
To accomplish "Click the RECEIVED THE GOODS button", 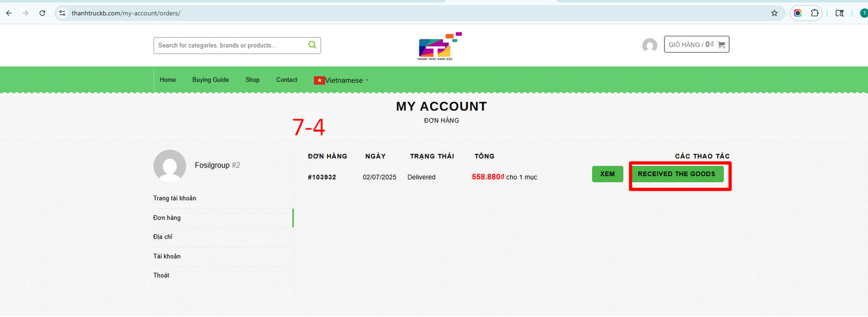I will tap(676, 174).
